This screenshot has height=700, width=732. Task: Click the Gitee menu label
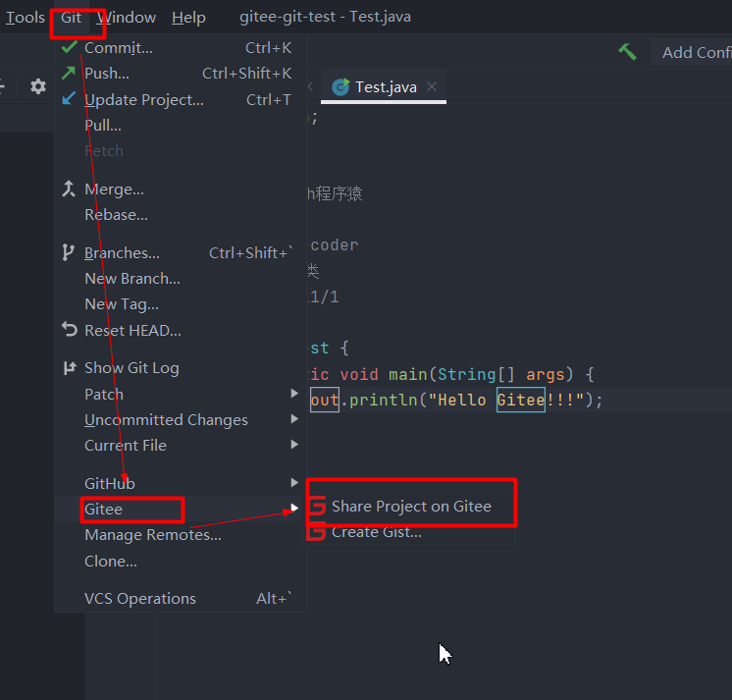coord(103,510)
